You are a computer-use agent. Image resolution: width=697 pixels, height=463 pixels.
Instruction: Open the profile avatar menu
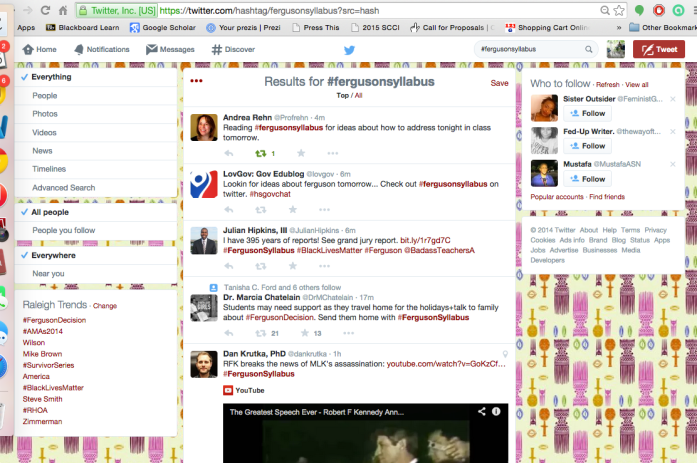click(616, 49)
